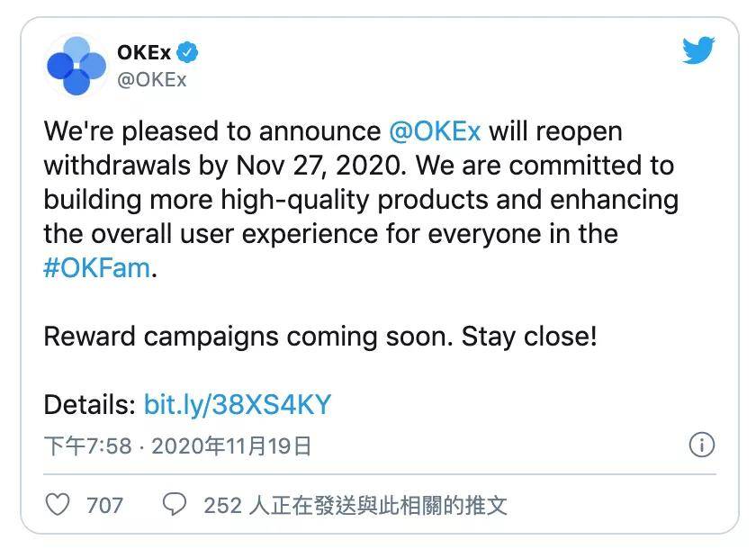The height and width of the screenshot is (549, 756).
Task: Open replies with the speech bubble icon
Action: 175,506
